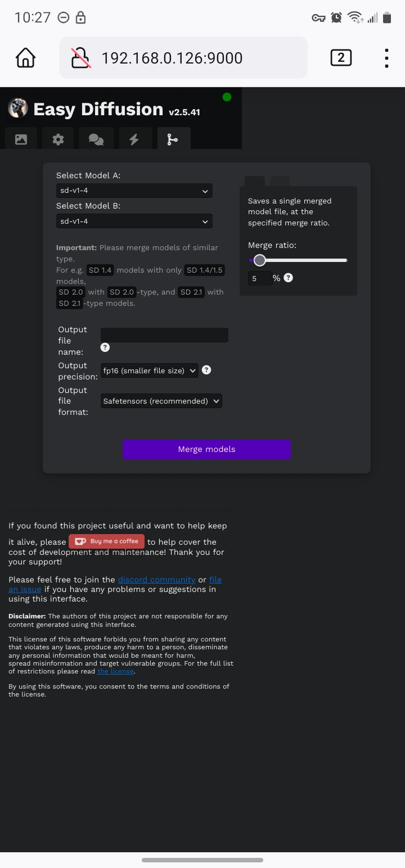Open the lightning system info tab
405x868 pixels.
coord(135,138)
